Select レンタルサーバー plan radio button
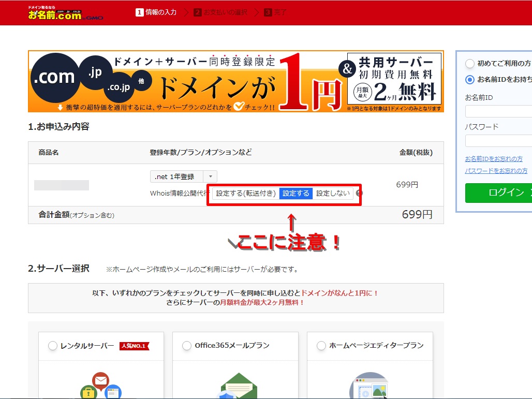 point(53,346)
